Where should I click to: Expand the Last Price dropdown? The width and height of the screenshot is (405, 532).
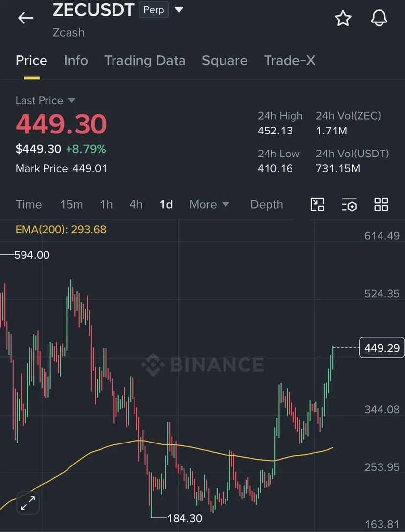click(45, 100)
